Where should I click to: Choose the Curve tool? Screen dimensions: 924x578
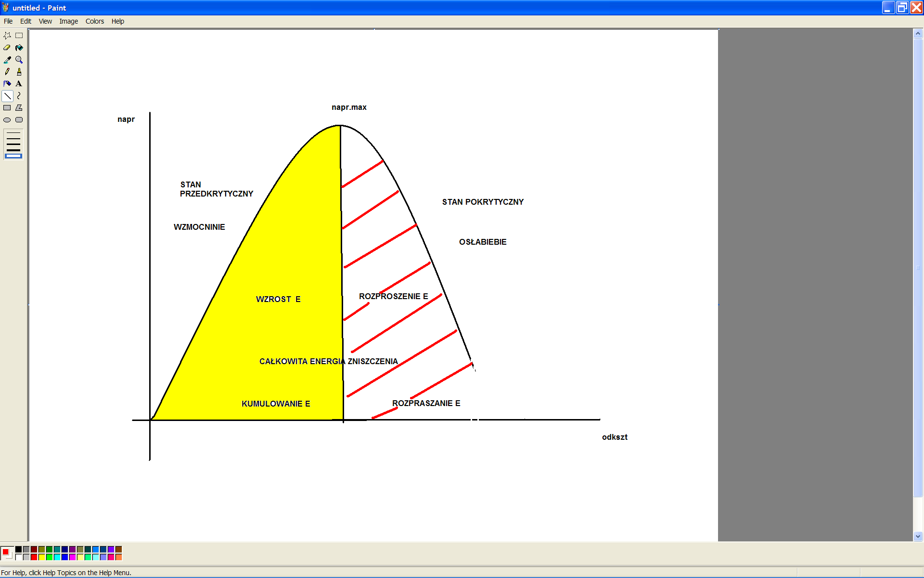pos(19,96)
